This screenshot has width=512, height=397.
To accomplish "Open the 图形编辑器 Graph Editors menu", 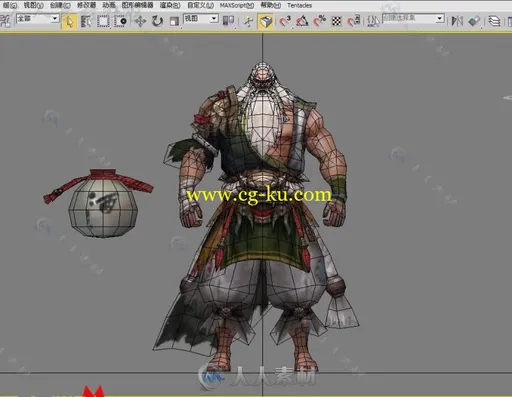I will [x=137, y=5].
